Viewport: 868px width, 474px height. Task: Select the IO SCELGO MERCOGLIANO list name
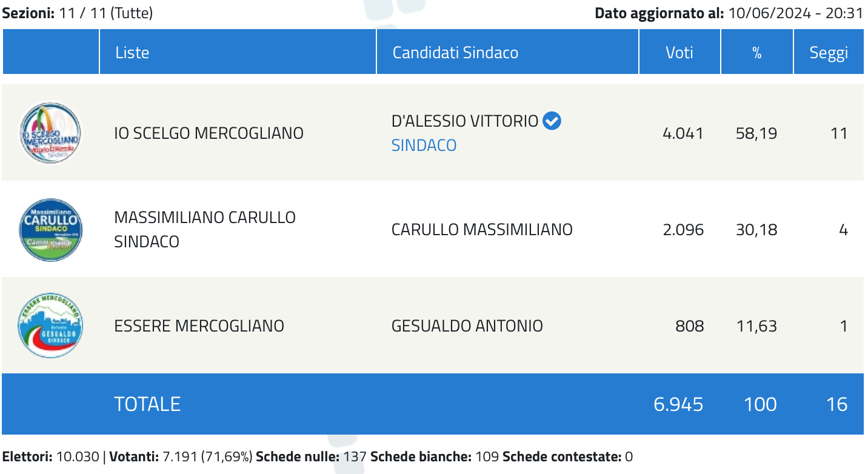coord(209,133)
